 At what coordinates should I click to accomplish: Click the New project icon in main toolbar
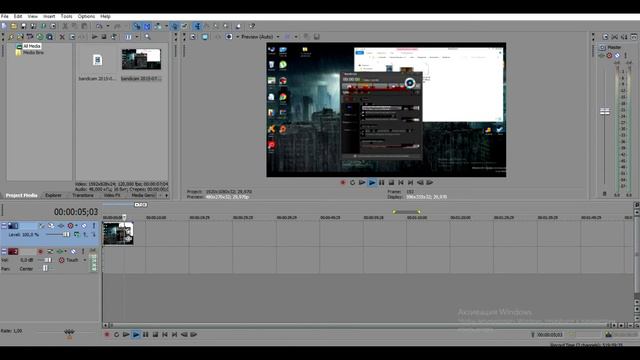tap(4, 26)
